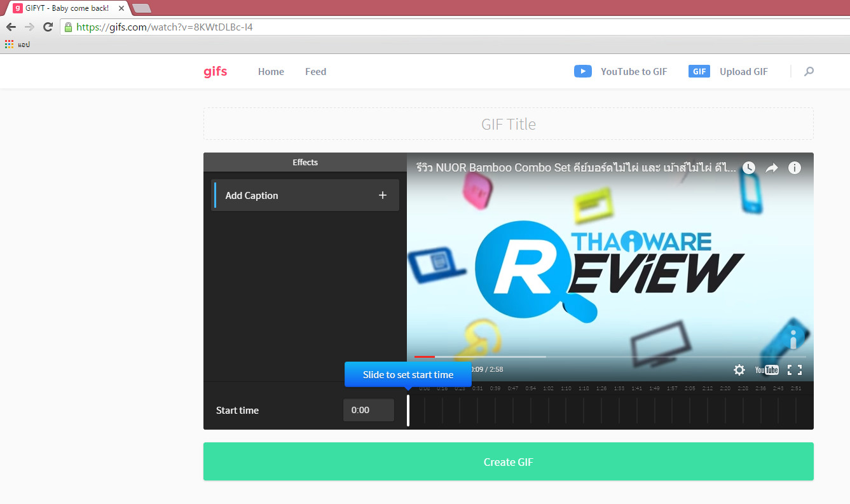The image size is (850, 504).
Task: Click the YouTube logo in player
Action: pyautogui.click(x=767, y=370)
